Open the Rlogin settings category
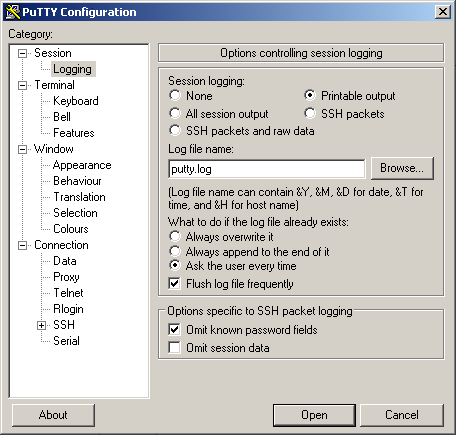This screenshot has height=435, width=456. coord(68,309)
